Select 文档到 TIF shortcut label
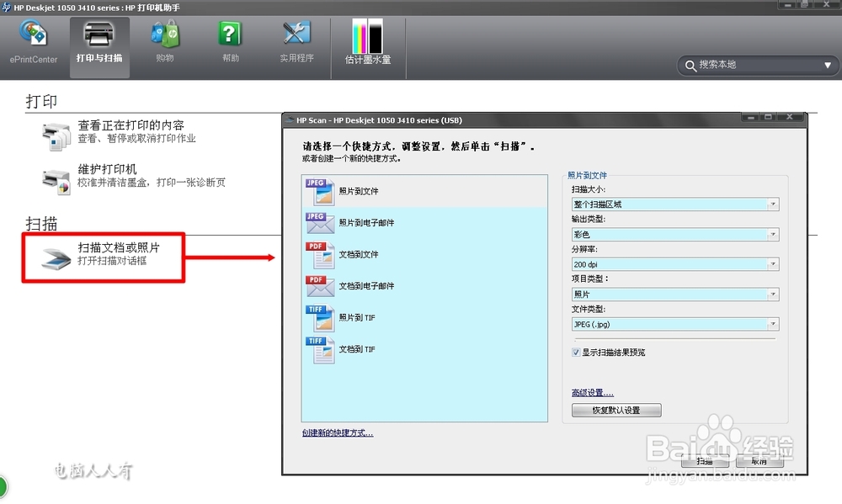The image size is (842, 504). click(x=356, y=349)
